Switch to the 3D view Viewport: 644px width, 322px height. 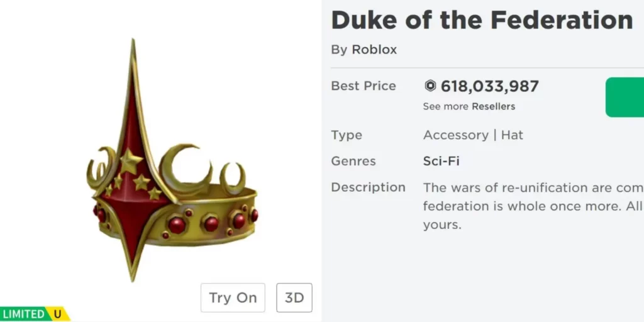click(x=294, y=297)
